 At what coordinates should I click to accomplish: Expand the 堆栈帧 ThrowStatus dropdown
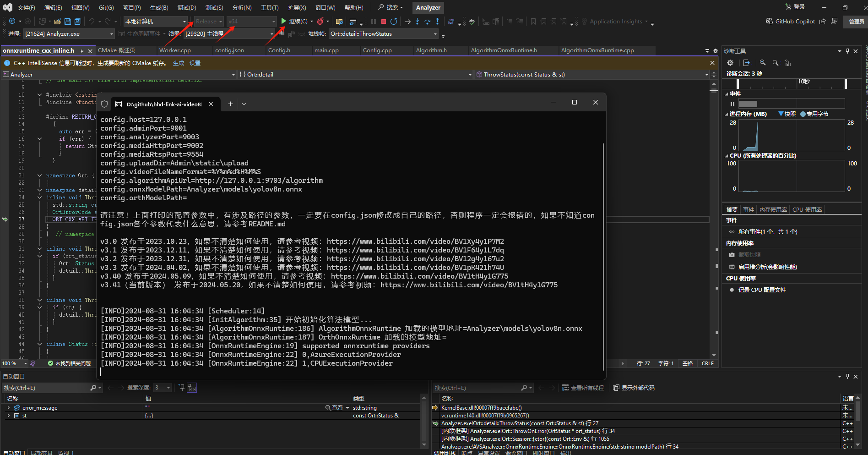[x=435, y=33]
